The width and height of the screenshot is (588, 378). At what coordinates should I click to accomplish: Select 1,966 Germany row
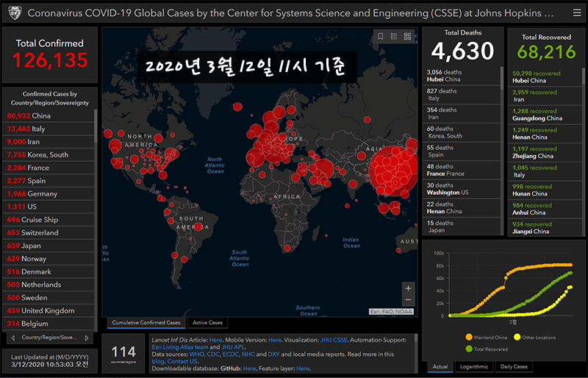pos(49,193)
